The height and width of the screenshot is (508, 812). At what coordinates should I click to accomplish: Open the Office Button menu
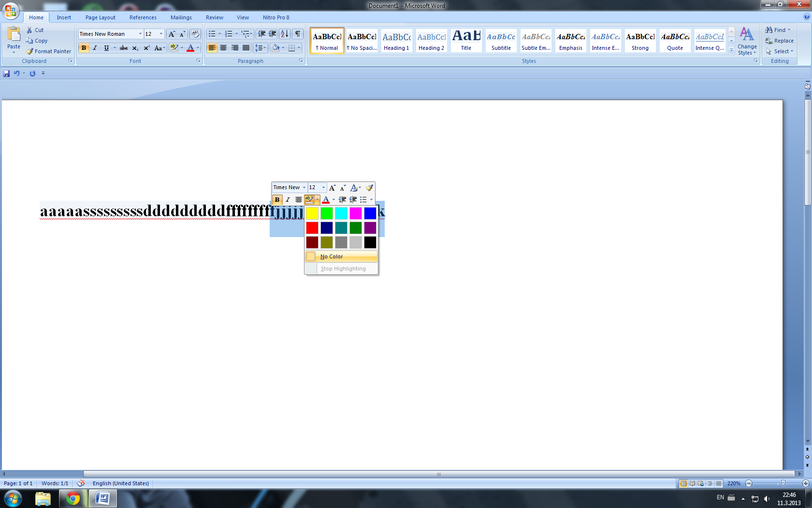(11, 10)
